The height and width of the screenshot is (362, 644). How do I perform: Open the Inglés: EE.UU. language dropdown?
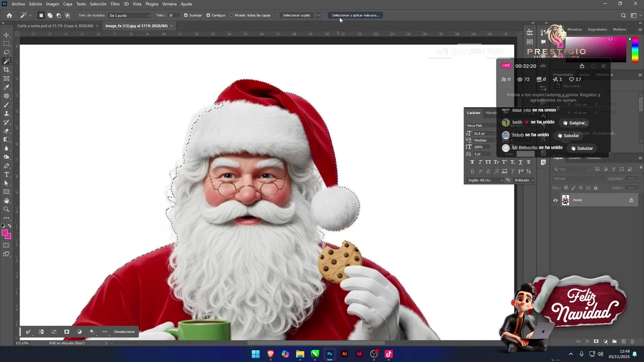(x=485, y=180)
